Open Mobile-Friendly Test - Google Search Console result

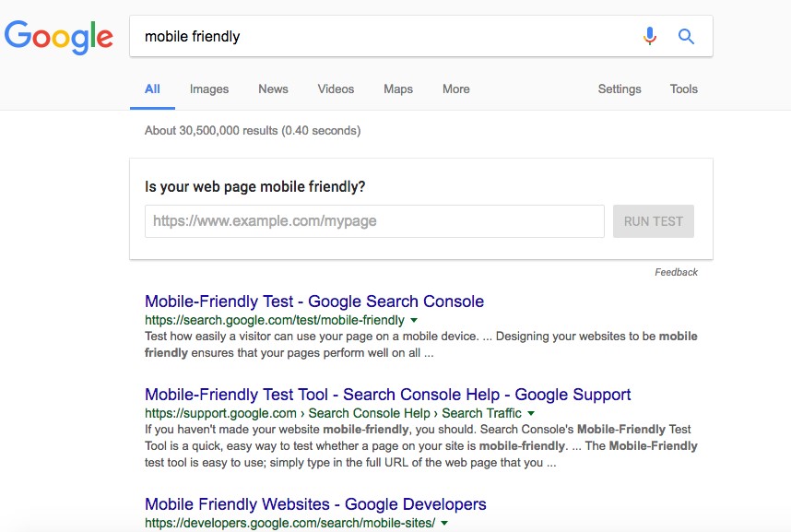314,301
